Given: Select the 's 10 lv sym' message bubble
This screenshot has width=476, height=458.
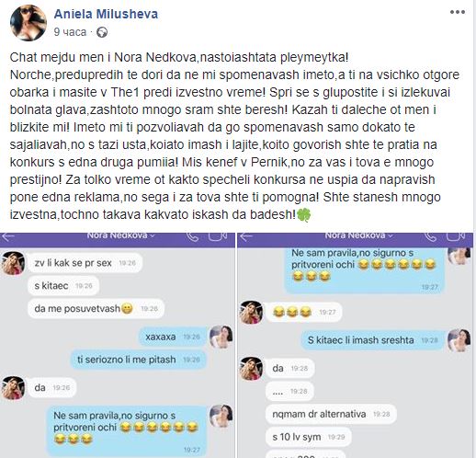Looking at the screenshot, I should click(x=309, y=437).
